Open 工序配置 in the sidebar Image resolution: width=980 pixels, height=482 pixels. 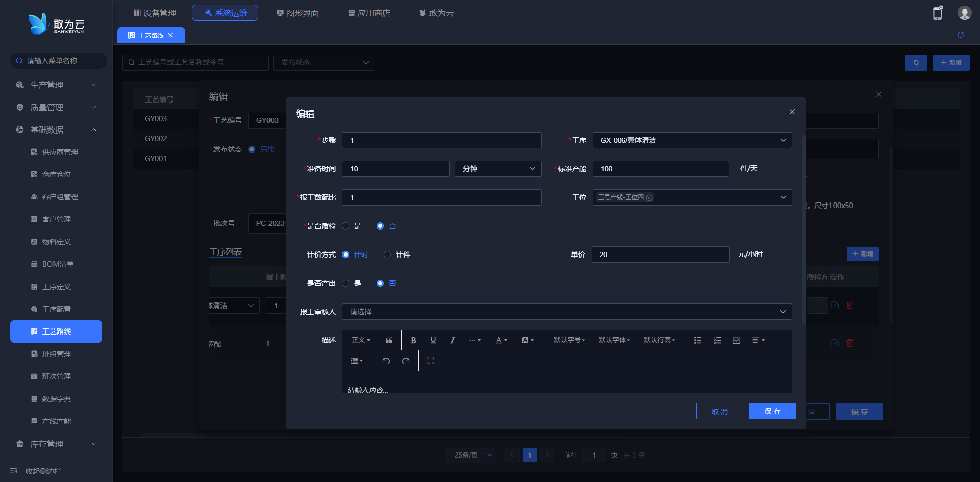coord(56,309)
